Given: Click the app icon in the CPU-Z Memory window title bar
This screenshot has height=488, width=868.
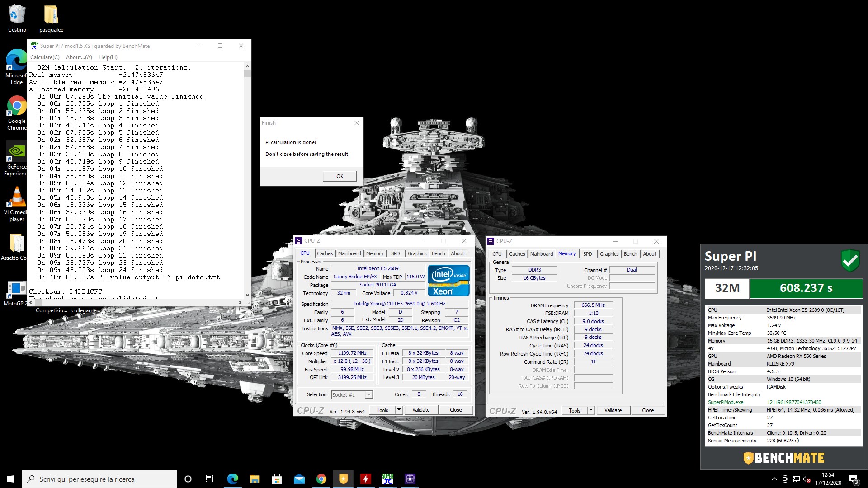Looking at the screenshot, I should coord(491,241).
